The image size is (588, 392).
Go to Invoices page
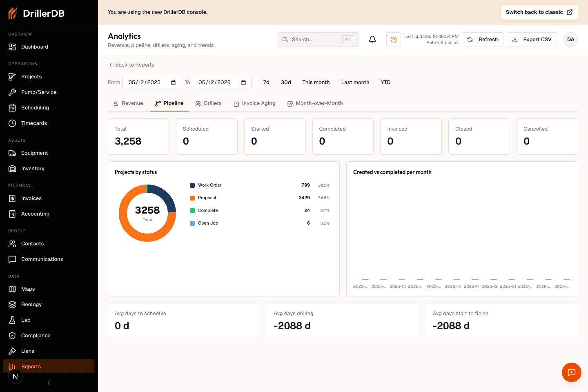pos(49,198)
